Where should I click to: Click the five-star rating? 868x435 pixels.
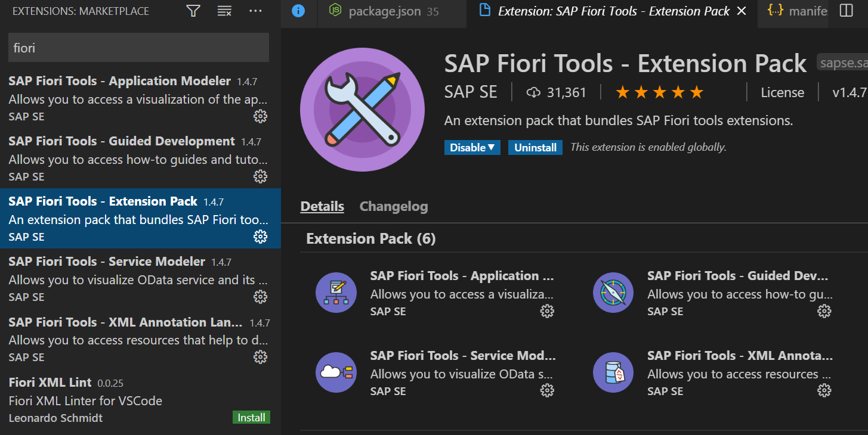[659, 92]
